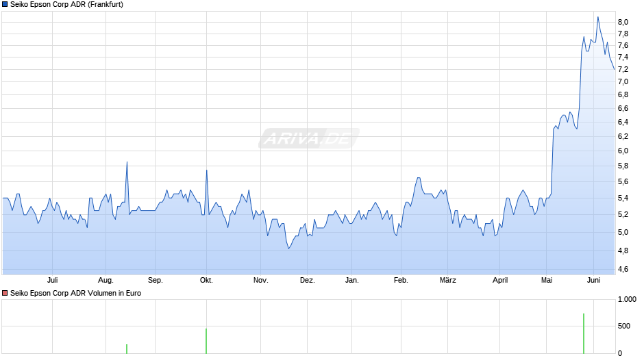Click the 'Dez.' month axis label
Viewport: 644px width, 360px height.
click(307, 280)
